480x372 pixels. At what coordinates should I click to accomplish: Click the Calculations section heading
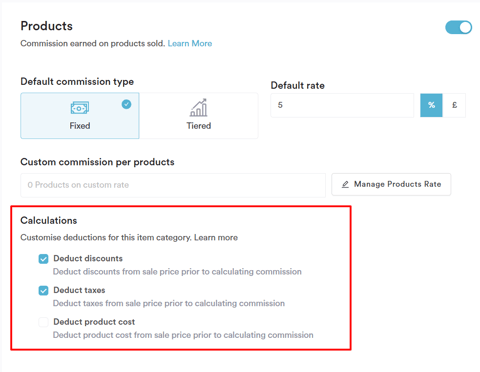click(49, 221)
